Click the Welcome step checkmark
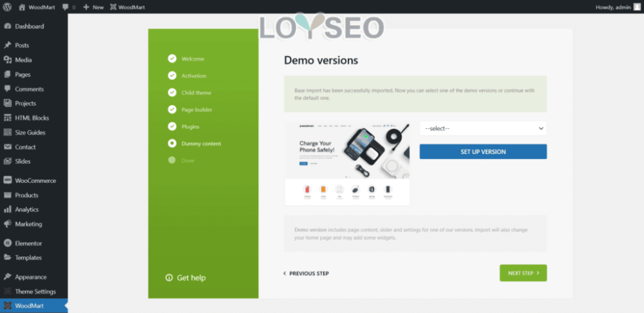The image size is (644, 313). [x=172, y=59]
